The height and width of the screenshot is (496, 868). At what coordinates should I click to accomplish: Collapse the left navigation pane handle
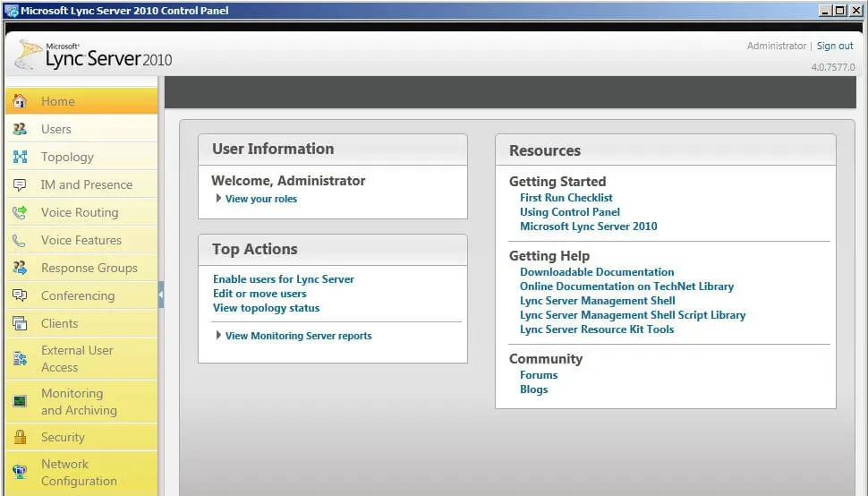point(161,295)
